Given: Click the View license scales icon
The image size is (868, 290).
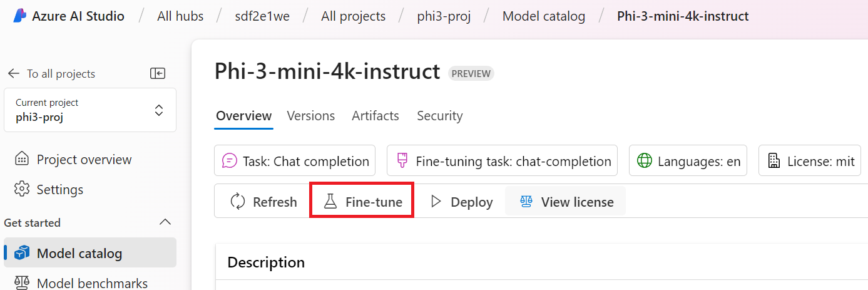Looking at the screenshot, I should tap(526, 202).
